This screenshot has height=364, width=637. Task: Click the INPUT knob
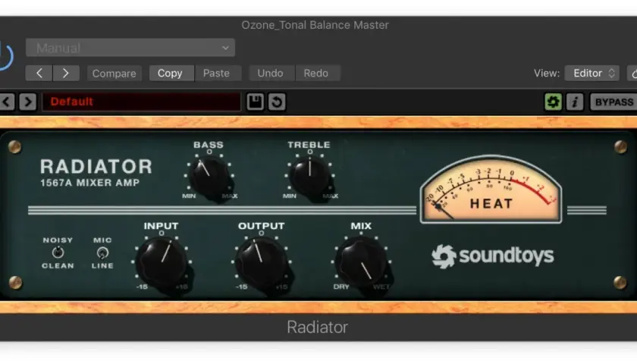[162, 262]
